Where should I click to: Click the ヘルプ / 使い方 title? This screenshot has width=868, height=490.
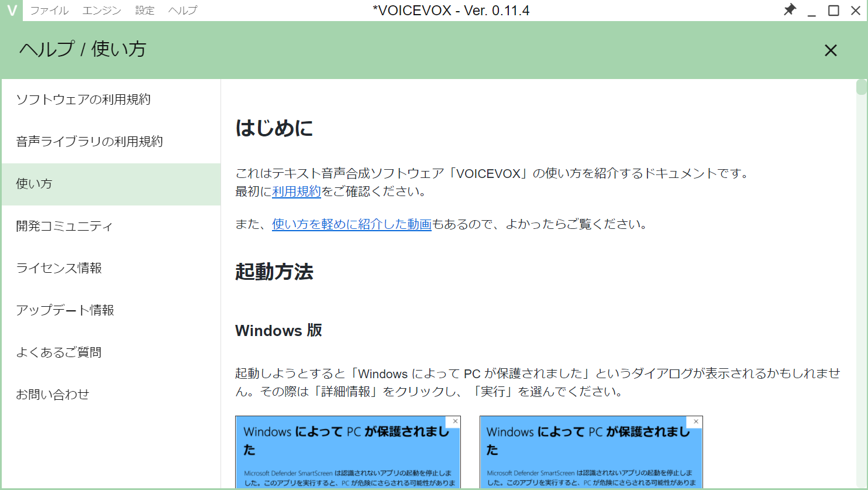point(82,49)
